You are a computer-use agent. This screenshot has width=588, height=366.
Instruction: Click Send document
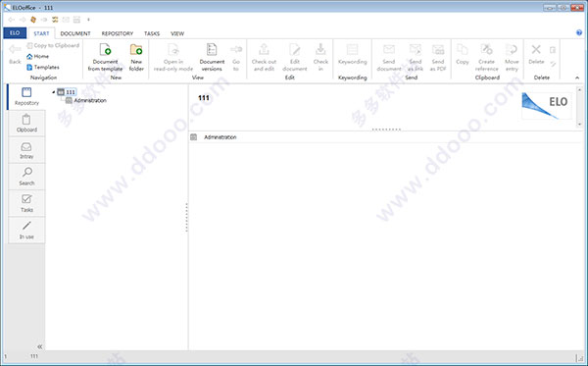[x=389, y=57]
